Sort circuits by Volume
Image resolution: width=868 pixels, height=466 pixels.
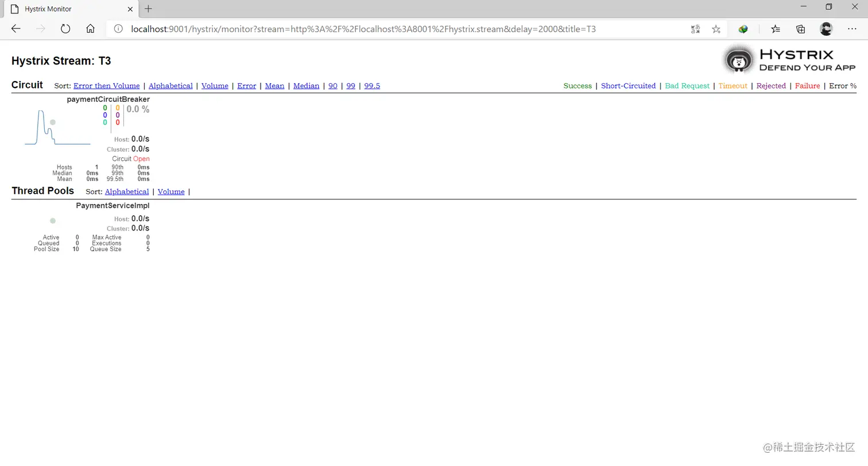pyautogui.click(x=215, y=86)
